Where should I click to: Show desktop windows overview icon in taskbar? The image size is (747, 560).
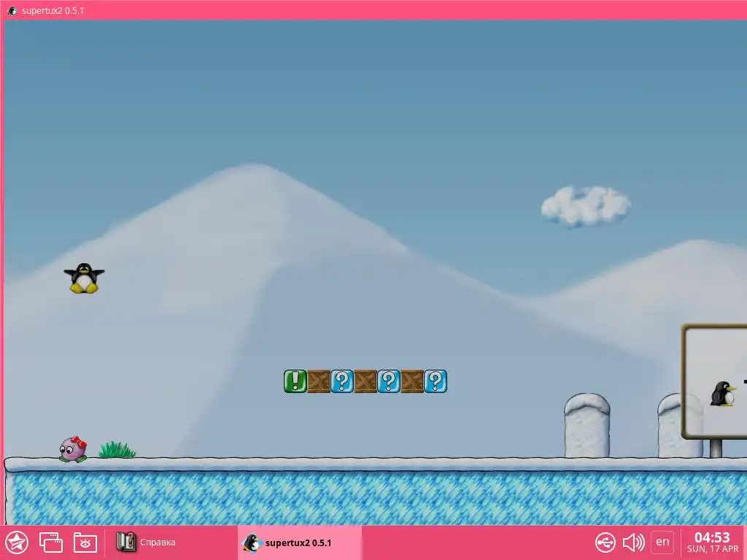[x=51, y=542]
